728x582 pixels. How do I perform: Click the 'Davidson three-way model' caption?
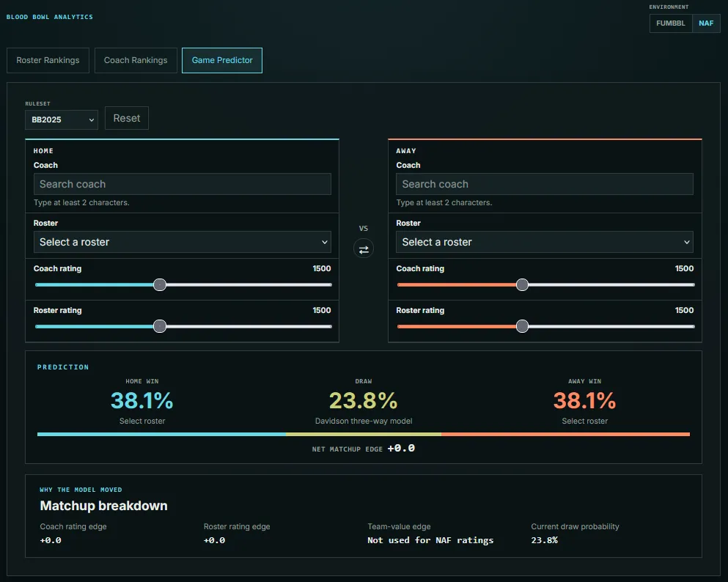(364, 421)
